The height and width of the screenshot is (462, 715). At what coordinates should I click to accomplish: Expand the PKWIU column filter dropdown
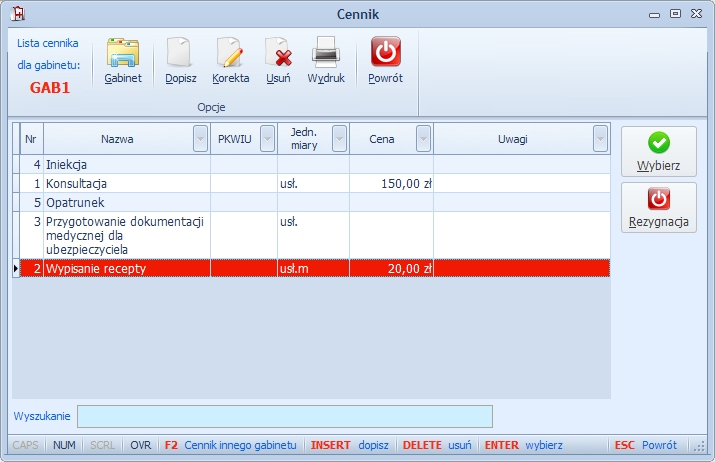pos(267,138)
